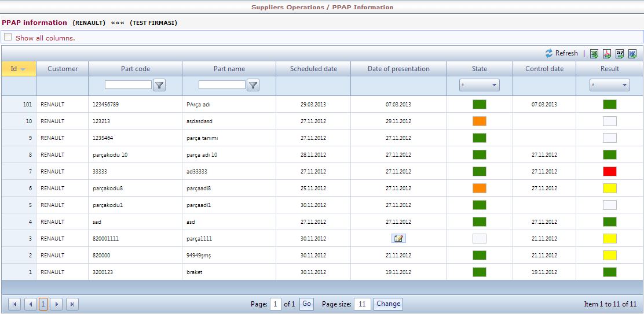The height and width of the screenshot is (314, 644).
Task: Select part name 'braket'
Action: (x=194, y=272)
